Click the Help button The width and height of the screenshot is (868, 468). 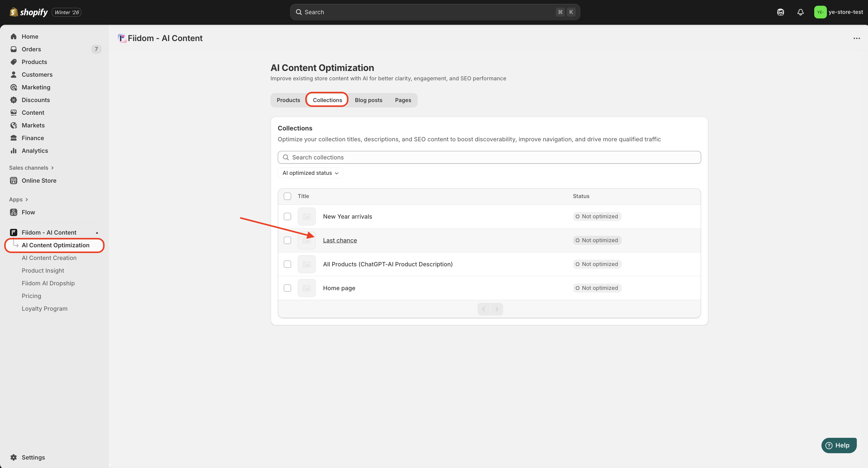coord(838,445)
